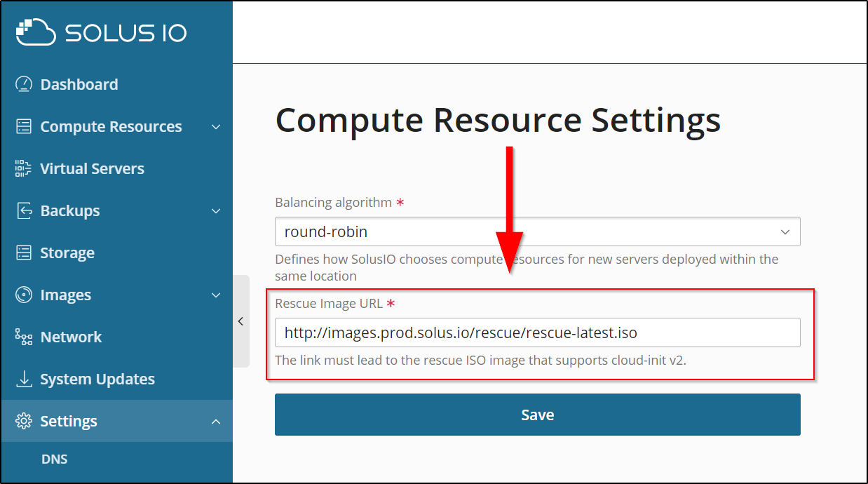Click the Compute Resources server icon

[x=24, y=126]
